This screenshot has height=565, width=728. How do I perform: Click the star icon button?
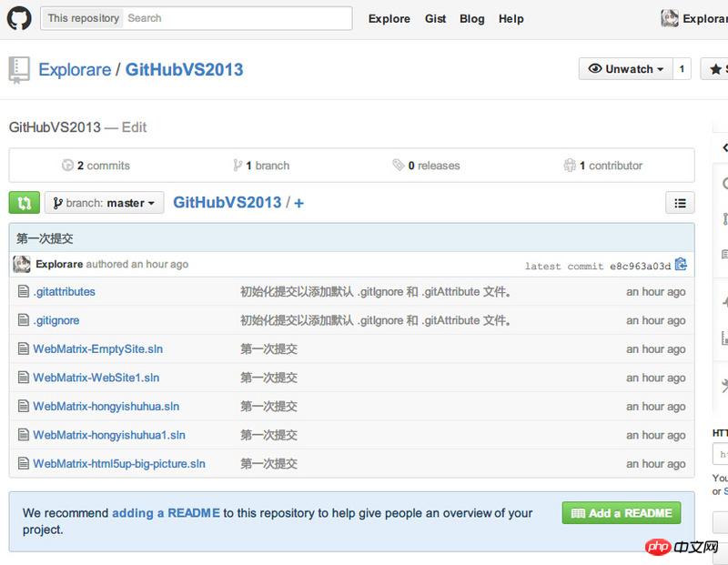click(x=715, y=69)
